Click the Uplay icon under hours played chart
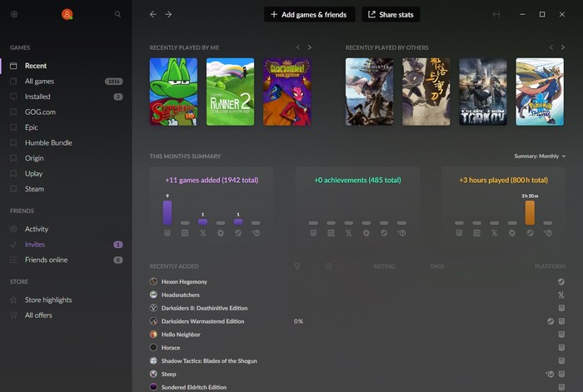Image resolution: width=583 pixels, height=392 pixels. pyautogui.click(x=548, y=233)
